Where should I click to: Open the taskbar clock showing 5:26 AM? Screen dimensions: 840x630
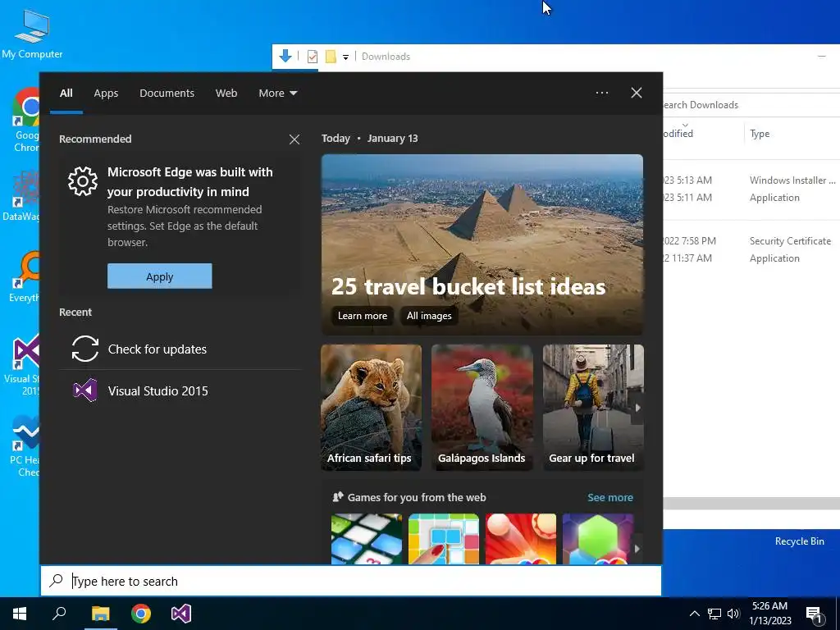[769, 614]
